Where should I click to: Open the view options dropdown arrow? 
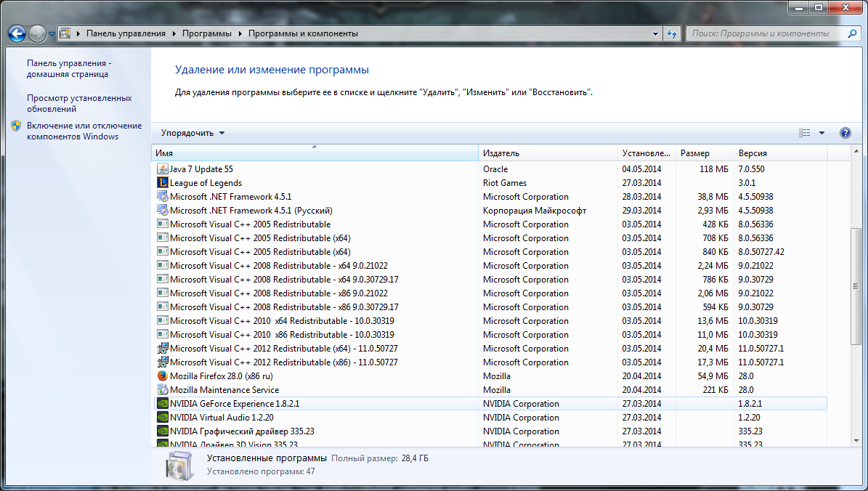click(x=822, y=133)
